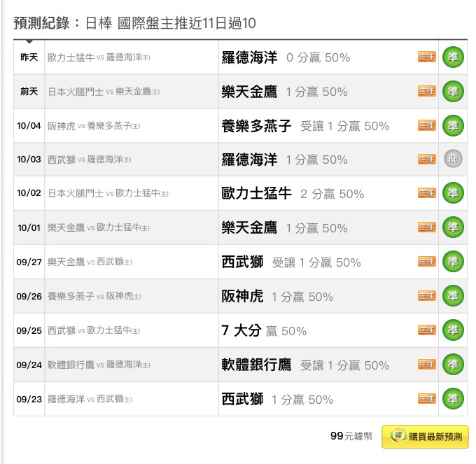476x464 pixels.
Task: Click prediction 樂天金鷹 1 分贏 in 前天 row
Action: pos(284,92)
